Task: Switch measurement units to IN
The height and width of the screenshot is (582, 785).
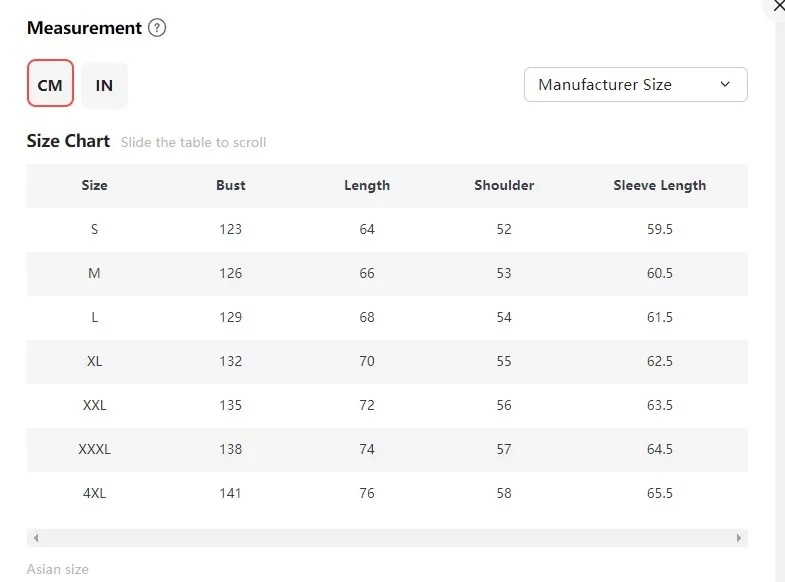Action: 104,86
